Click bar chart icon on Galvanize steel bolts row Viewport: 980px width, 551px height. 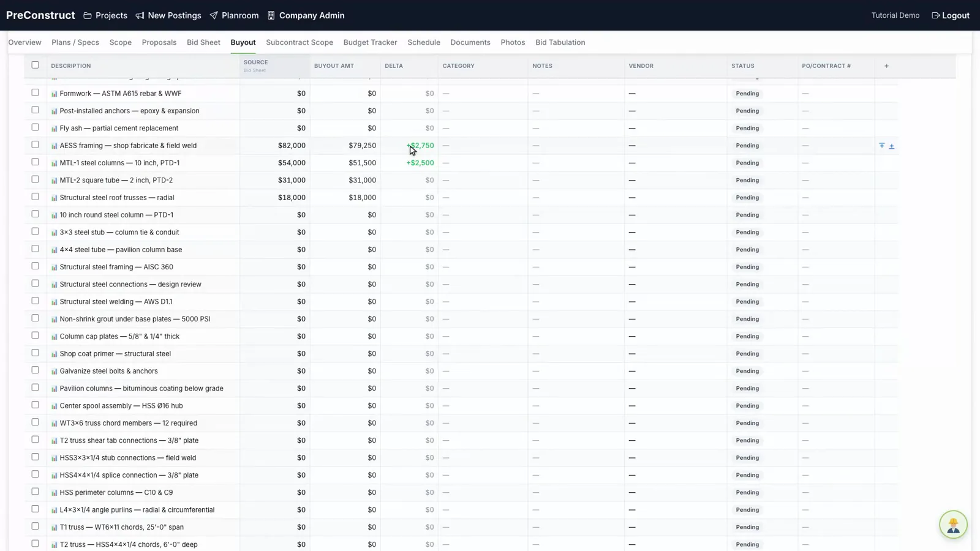point(55,371)
